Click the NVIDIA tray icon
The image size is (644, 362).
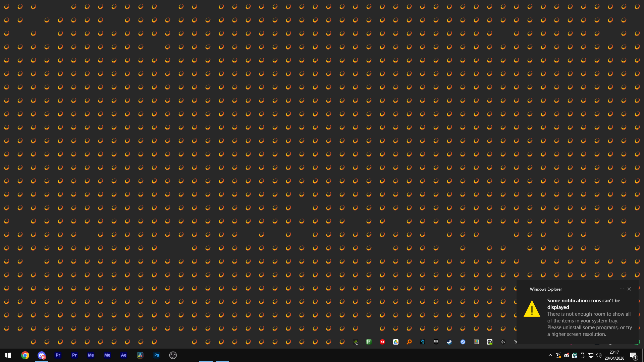pos(356,342)
